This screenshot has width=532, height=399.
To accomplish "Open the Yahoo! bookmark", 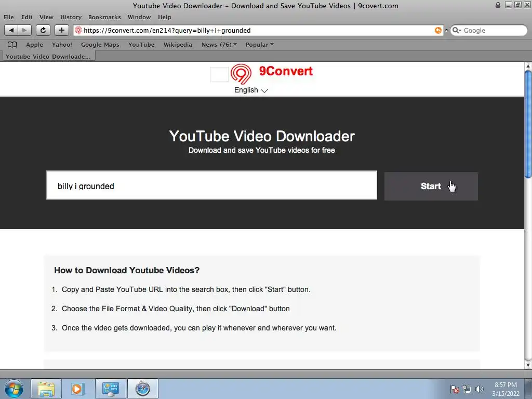I will (62, 45).
